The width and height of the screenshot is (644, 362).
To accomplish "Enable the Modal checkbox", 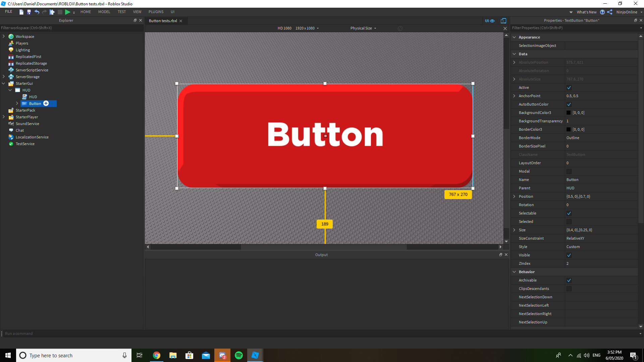I will click(x=569, y=171).
